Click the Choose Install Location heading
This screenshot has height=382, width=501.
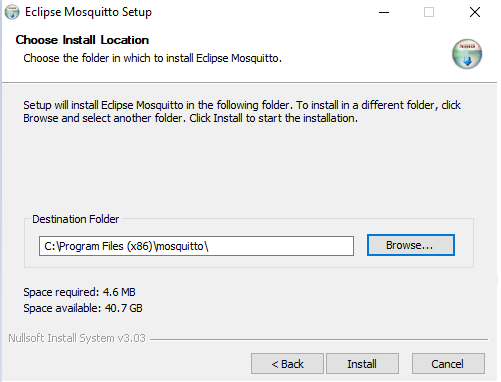[x=82, y=40]
